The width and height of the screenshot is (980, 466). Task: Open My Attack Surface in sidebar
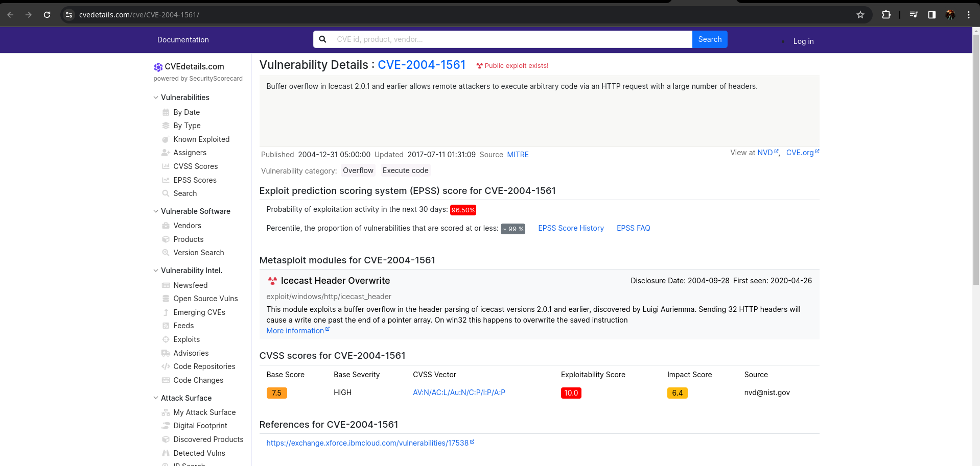(x=204, y=412)
